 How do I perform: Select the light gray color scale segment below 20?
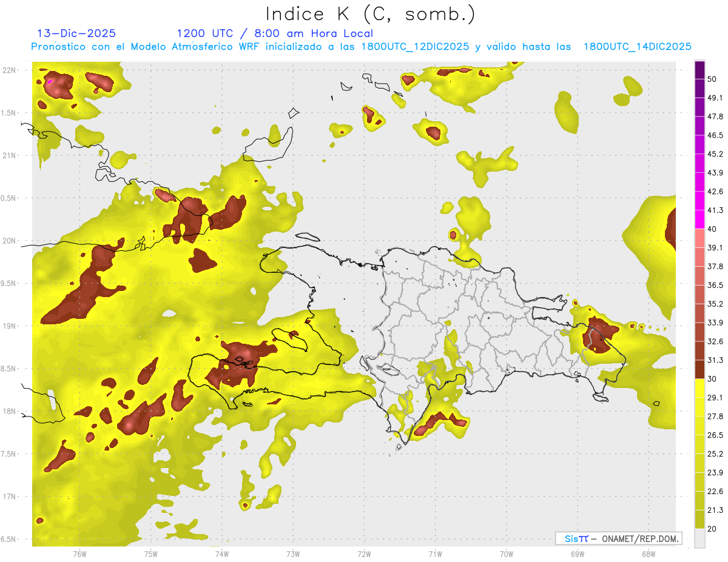click(699, 538)
